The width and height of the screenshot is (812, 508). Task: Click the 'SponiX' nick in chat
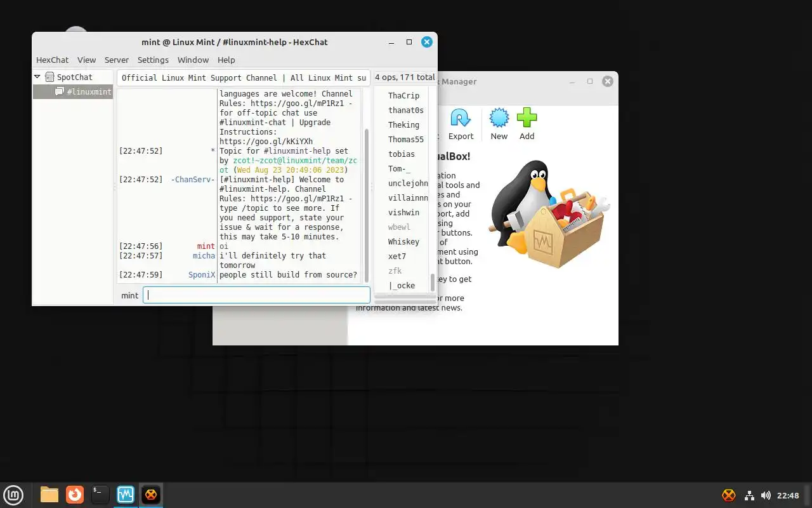[202, 275]
